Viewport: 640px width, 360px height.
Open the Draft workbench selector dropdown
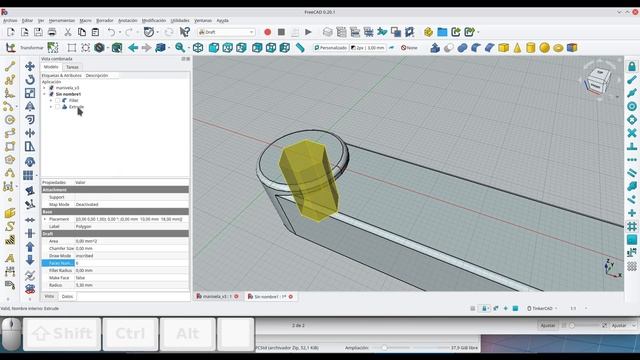(226, 32)
